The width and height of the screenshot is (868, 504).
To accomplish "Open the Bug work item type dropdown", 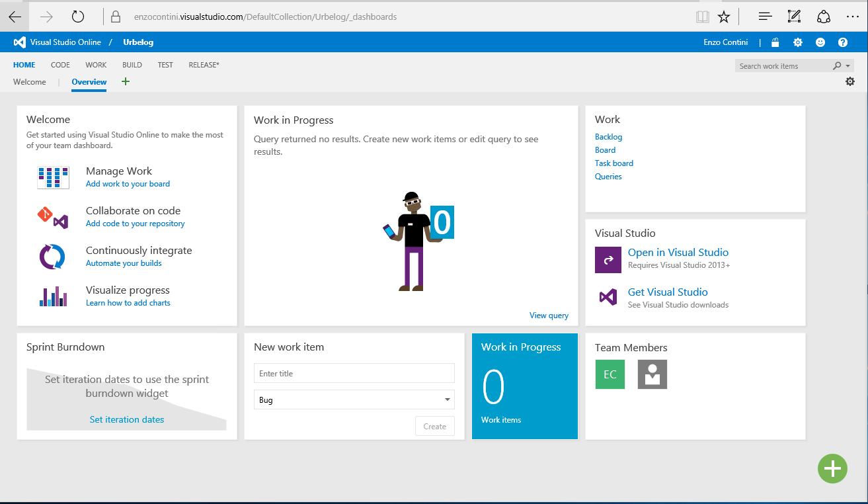I will pyautogui.click(x=448, y=399).
